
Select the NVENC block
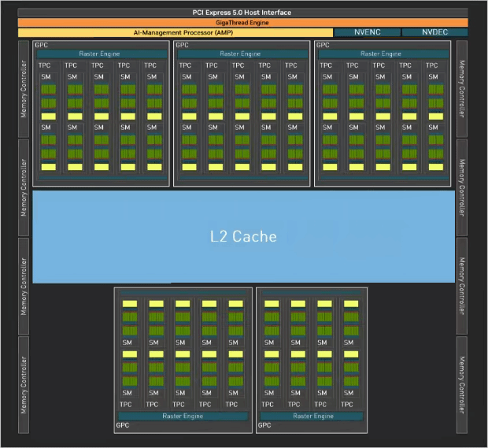point(368,32)
